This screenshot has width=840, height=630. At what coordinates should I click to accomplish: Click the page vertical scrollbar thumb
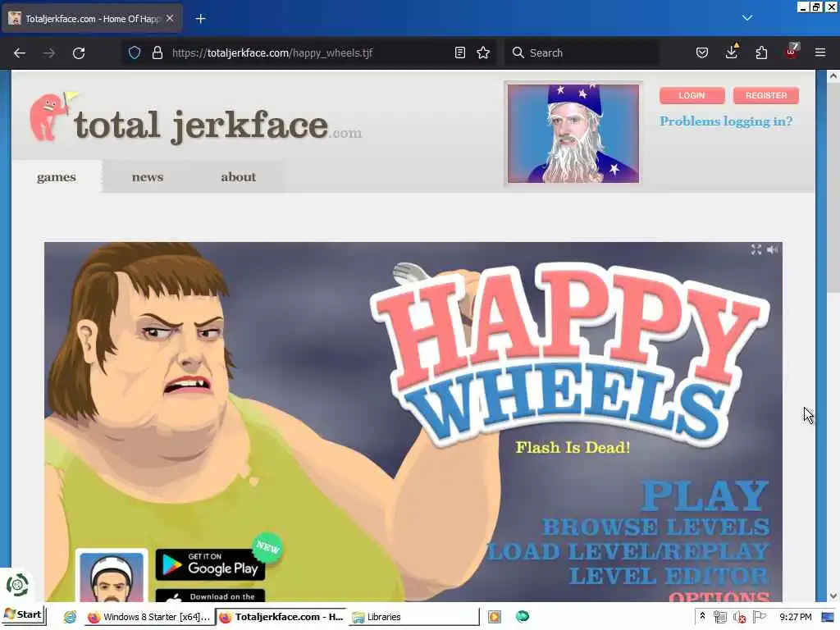click(x=833, y=188)
